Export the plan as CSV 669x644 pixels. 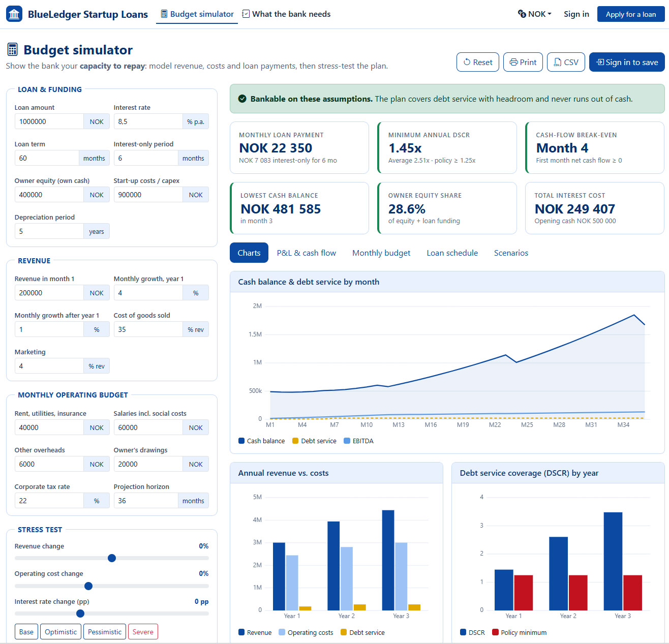pos(566,62)
